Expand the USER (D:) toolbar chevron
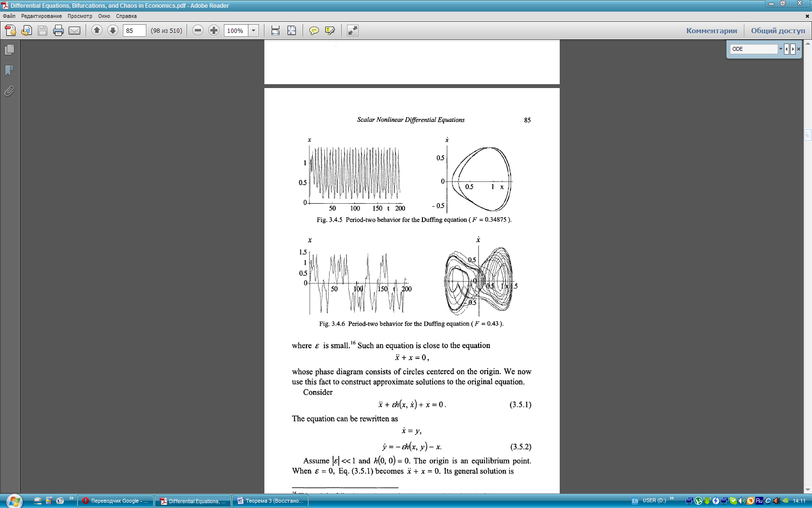Viewport: 812px width, 508px height. [x=672, y=498]
